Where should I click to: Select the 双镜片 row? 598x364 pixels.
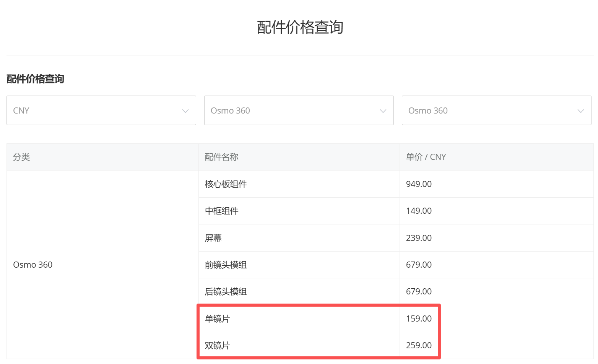pos(396,345)
